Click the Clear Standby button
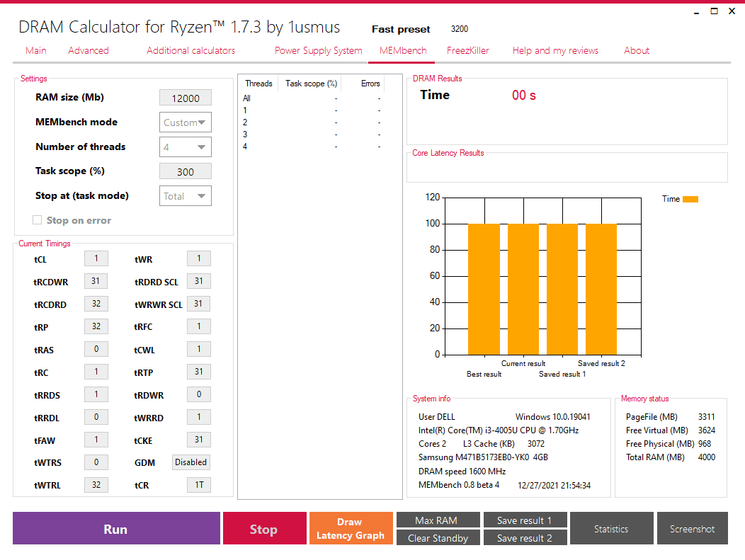Image resolution: width=745 pixels, height=560 pixels. pyautogui.click(x=438, y=537)
